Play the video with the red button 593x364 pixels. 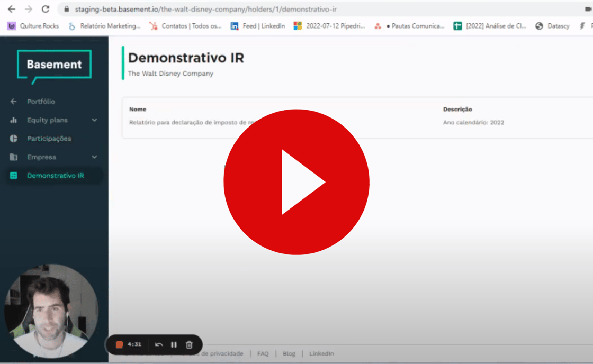click(296, 181)
